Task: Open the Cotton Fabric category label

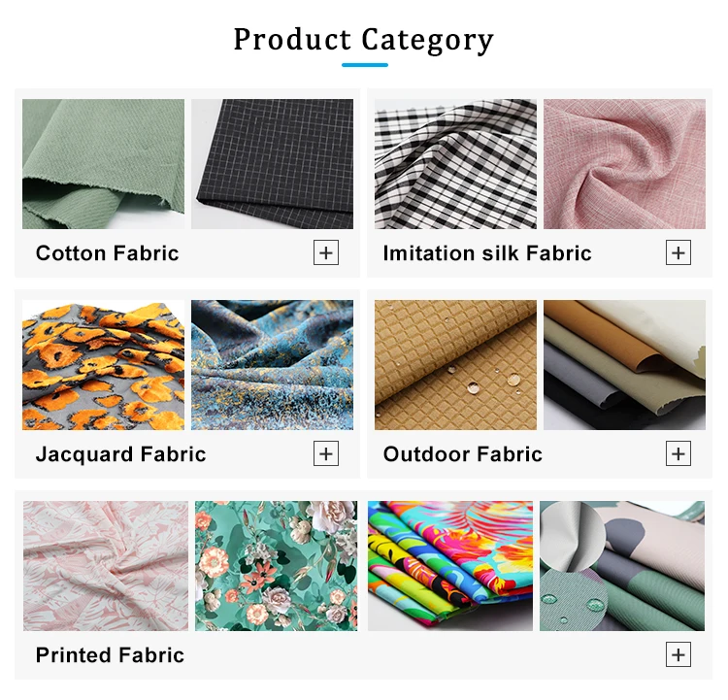Action: pyautogui.click(x=107, y=253)
